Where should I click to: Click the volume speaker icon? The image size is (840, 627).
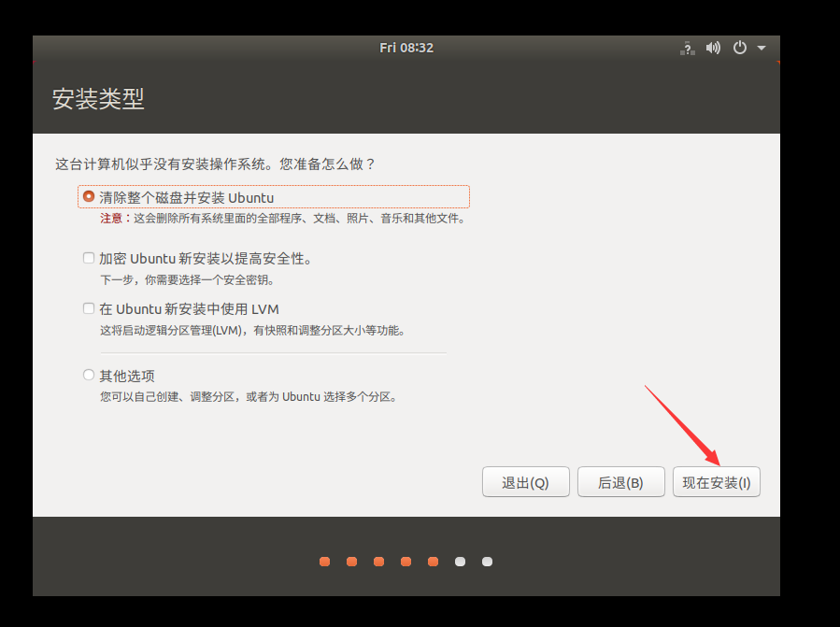tap(713, 49)
